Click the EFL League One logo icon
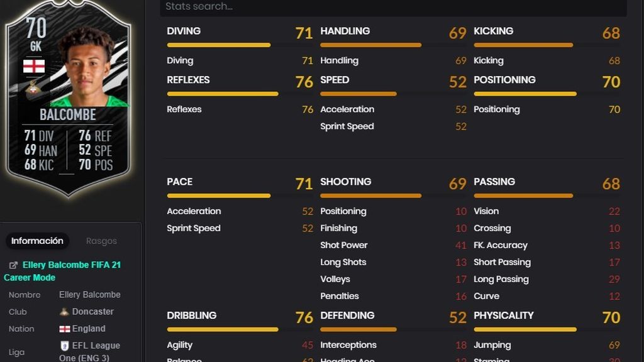The height and width of the screenshot is (362, 644). pos(64,346)
